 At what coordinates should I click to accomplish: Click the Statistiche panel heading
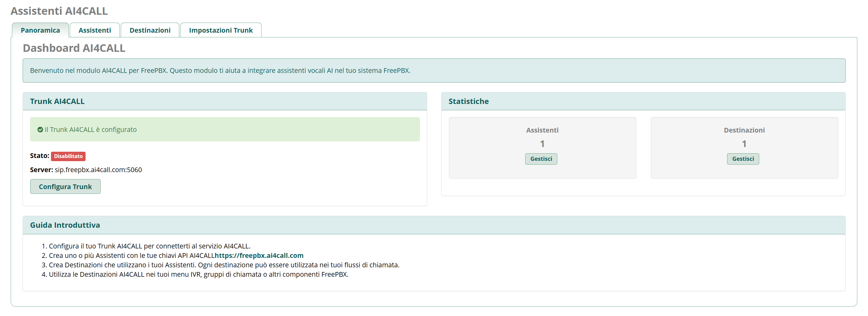[468, 101]
